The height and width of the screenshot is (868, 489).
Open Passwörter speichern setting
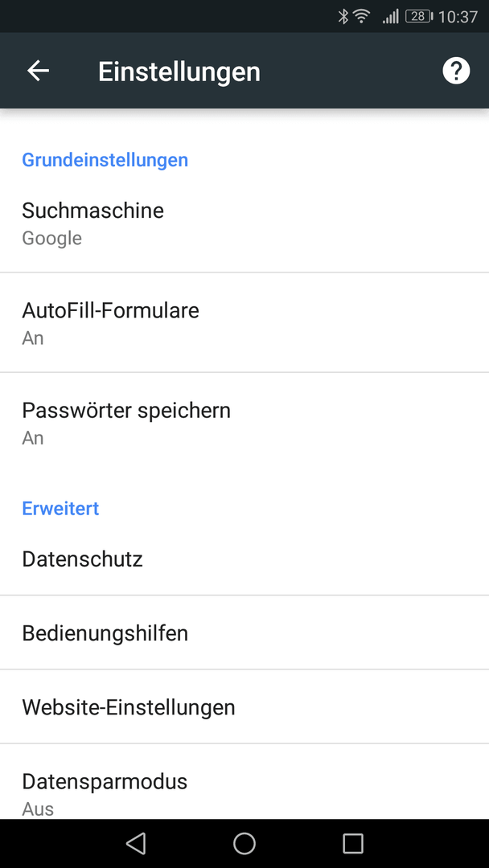point(244,423)
